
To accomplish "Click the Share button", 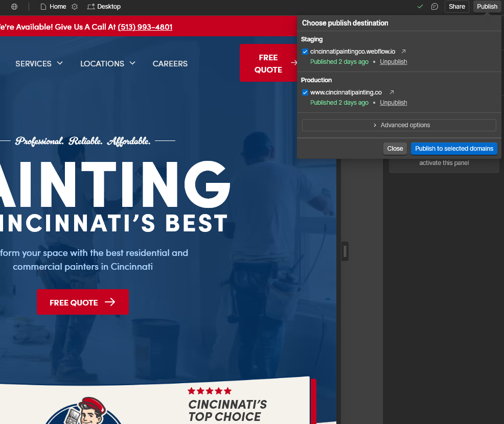I will pos(457,7).
